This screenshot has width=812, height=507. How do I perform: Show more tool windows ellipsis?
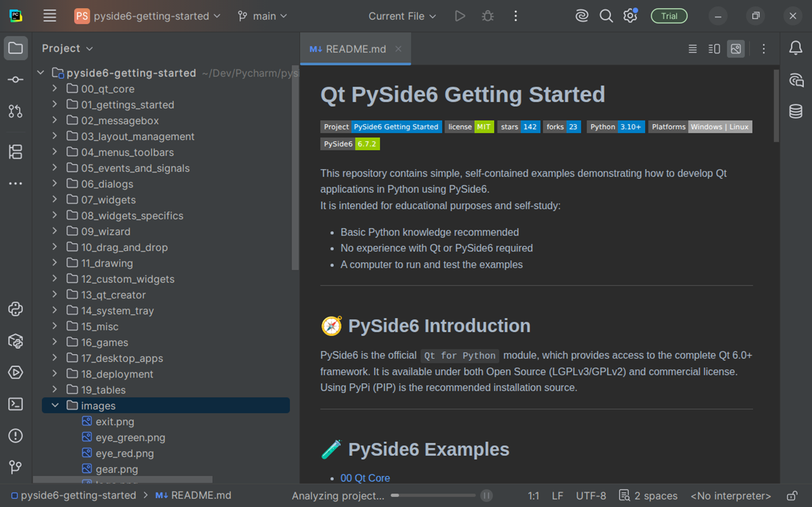tap(15, 184)
